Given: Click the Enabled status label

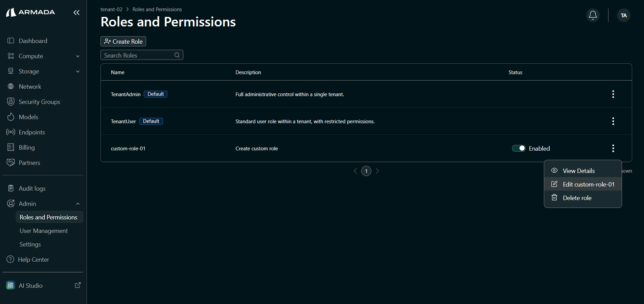Looking at the screenshot, I should click(539, 148).
